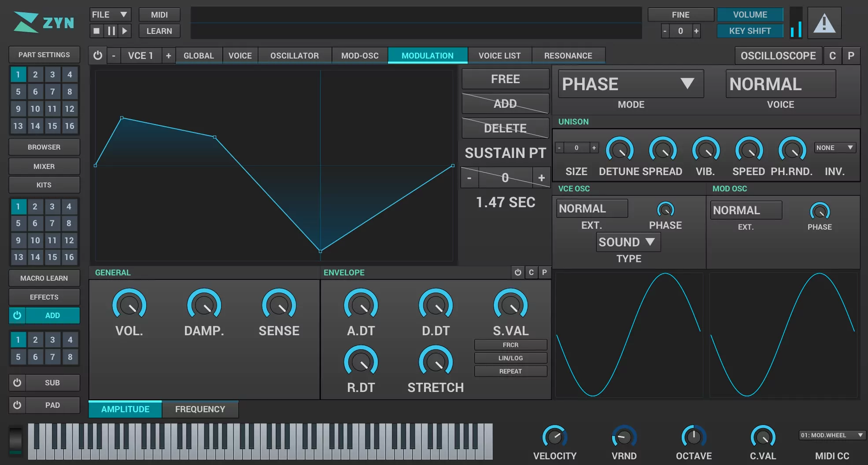The image size is (868, 465).
Task: Click the envelope's lowest node point
Action: click(320, 251)
